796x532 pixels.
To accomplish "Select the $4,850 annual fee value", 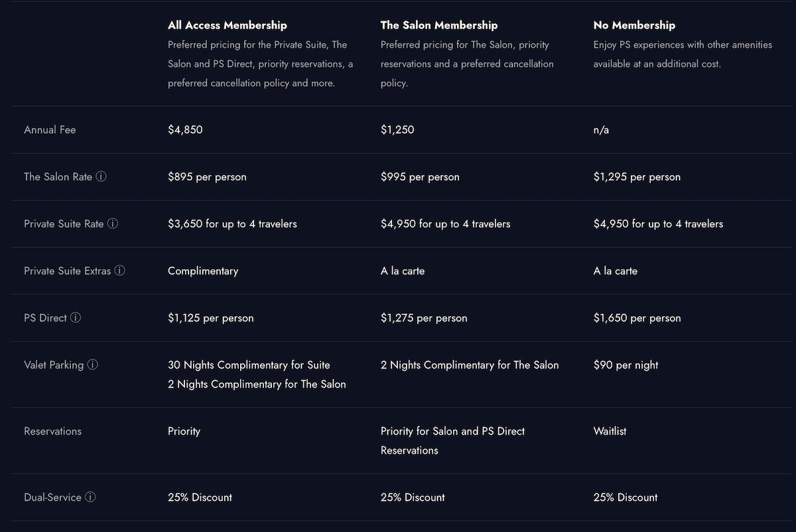I will pyautogui.click(x=185, y=130).
